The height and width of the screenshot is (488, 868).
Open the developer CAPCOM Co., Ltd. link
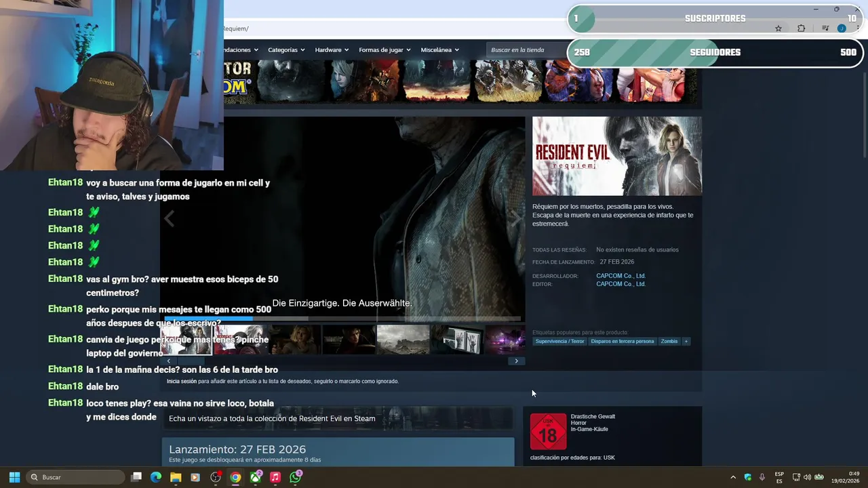point(620,276)
